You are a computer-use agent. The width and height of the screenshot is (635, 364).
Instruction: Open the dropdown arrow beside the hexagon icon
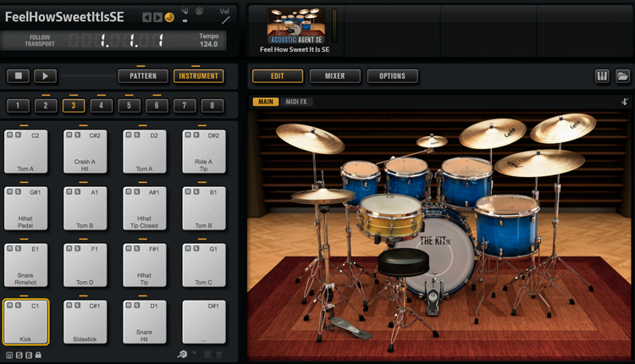195,353
